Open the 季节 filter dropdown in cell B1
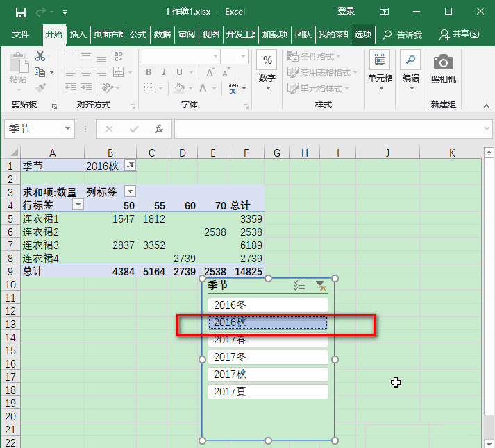Viewport: 495px width, 448px height. pos(131,166)
